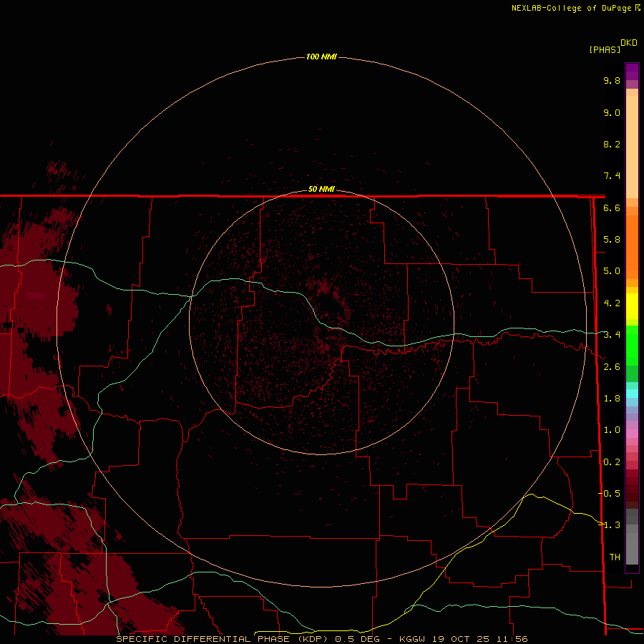Click the 1.0 scale label
The width and height of the screenshot is (644, 644).
(612, 430)
